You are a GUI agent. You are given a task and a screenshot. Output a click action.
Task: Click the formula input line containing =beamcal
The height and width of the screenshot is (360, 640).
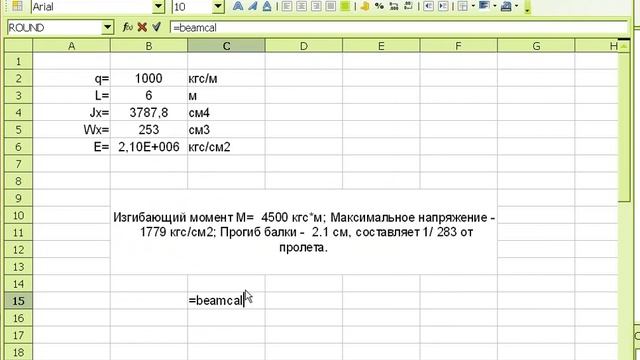[399, 28]
